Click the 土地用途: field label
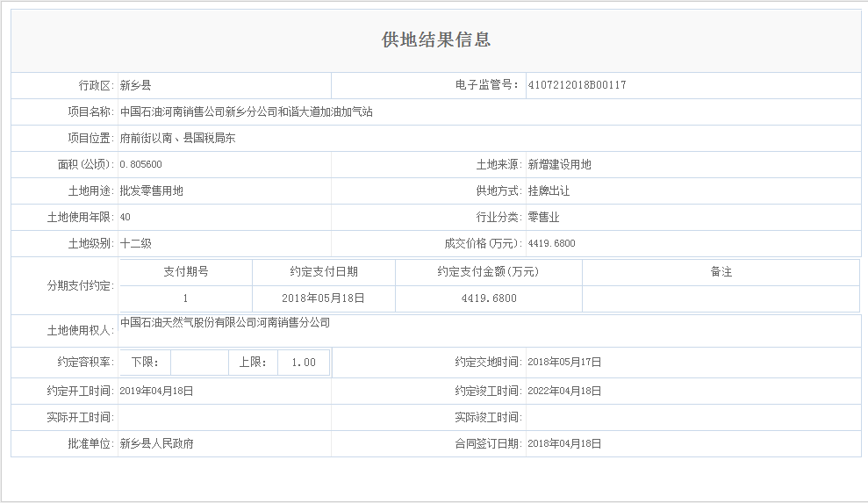This screenshot has height=503, width=868. [x=91, y=190]
